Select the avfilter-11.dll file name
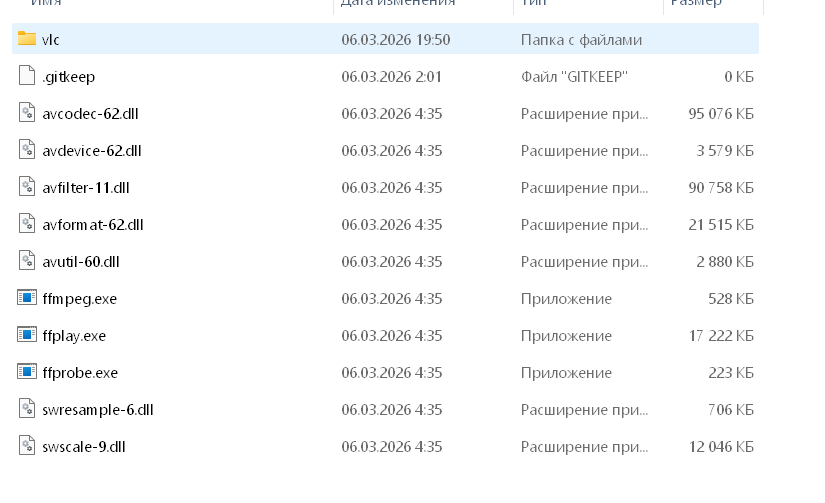The height and width of the screenshot is (503, 825). pyautogui.click(x=86, y=188)
